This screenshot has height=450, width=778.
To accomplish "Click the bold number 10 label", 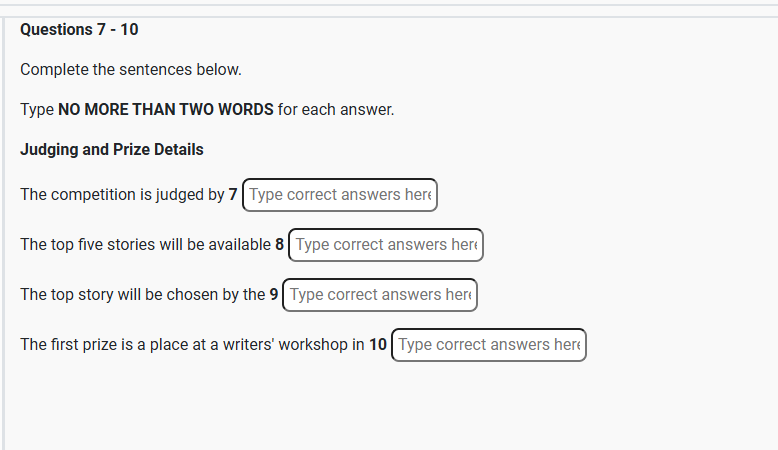I will pos(378,345).
